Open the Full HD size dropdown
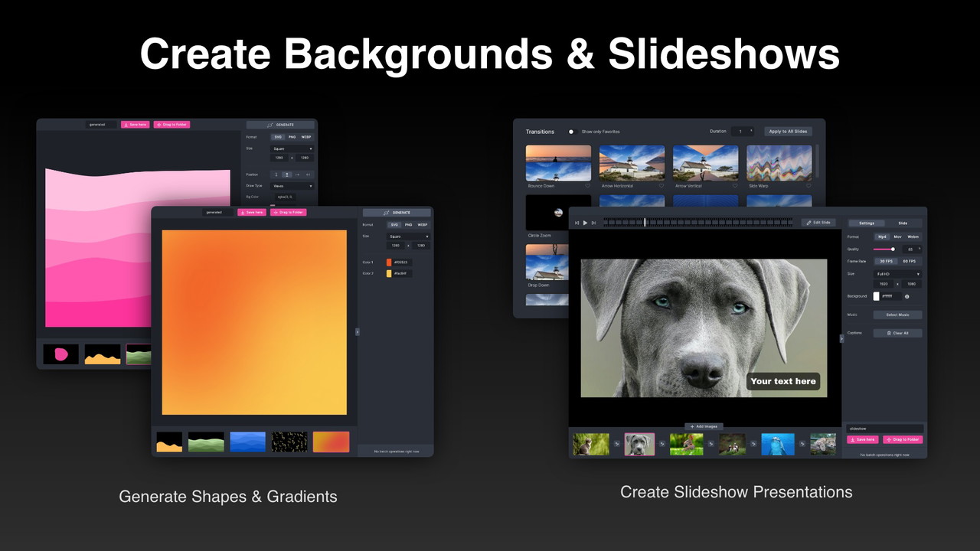Screen dimensions: 980x551 (897, 273)
